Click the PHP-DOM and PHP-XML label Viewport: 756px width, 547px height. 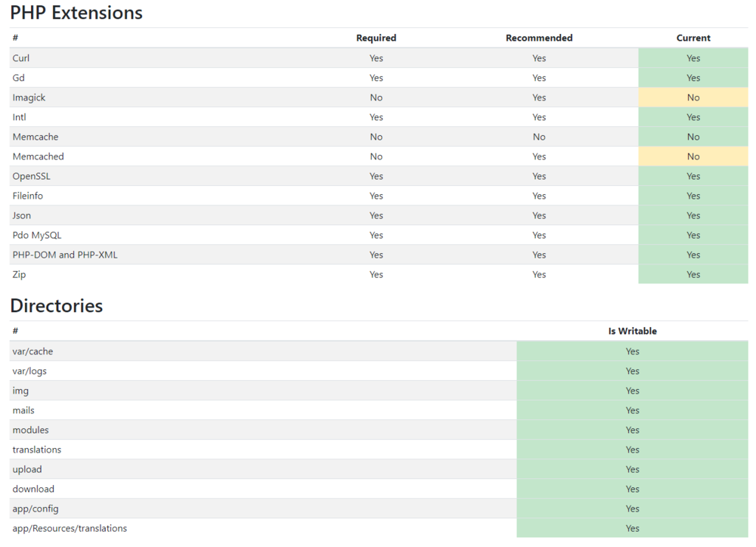(x=65, y=255)
